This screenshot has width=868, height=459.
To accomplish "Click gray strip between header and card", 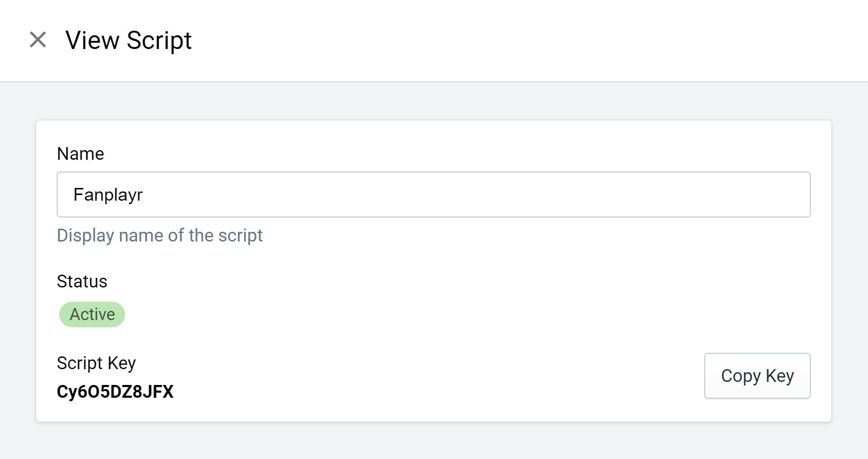I will [434, 101].
